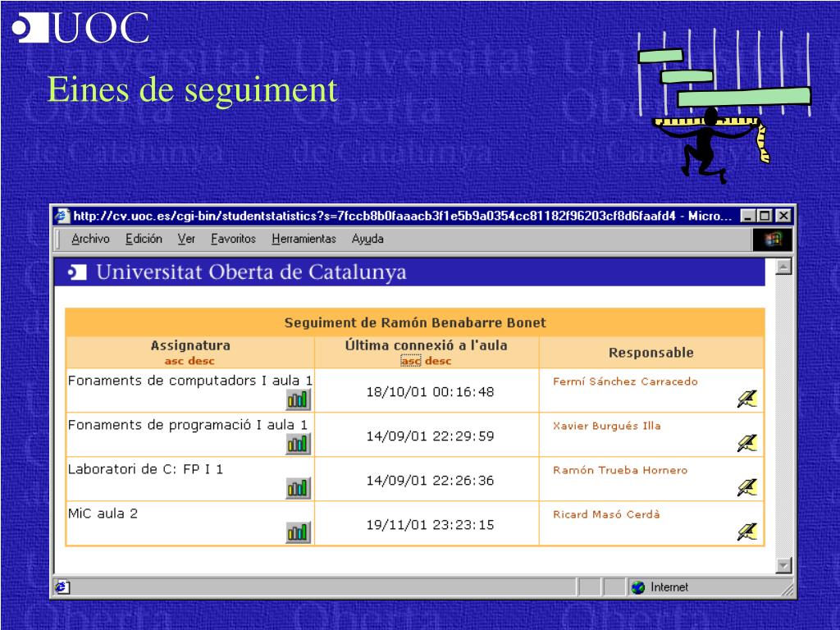Click scrollbar up arrow
840x630 pixels.
(x=783, y=267)
